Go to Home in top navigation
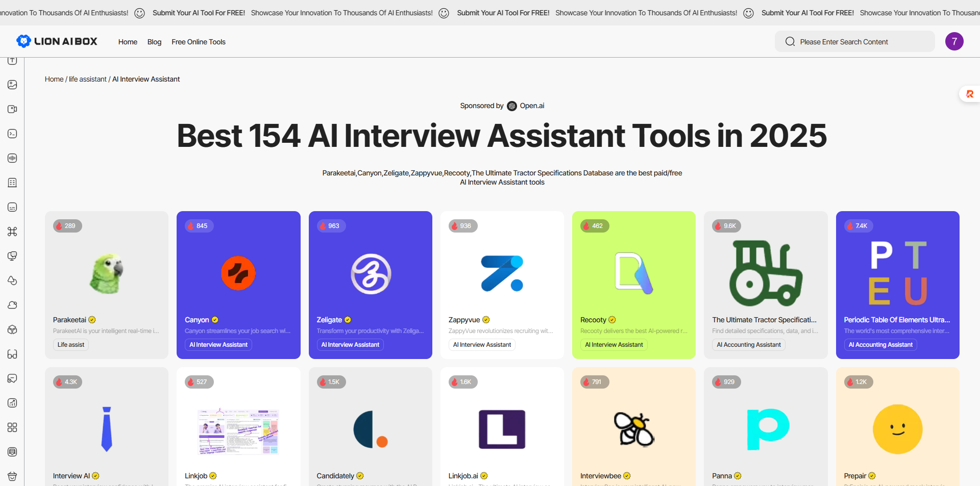This screenshot has height=486, width=980. [128, 42]
